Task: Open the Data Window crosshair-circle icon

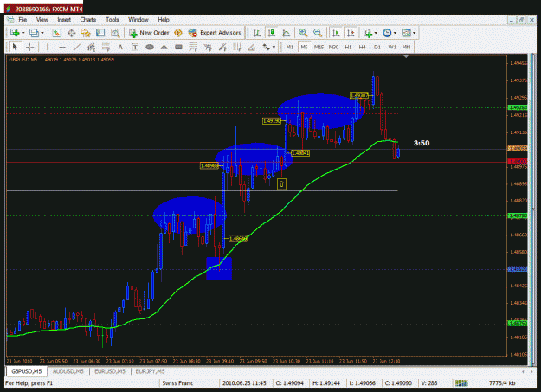Action: [x=72, y=33]
